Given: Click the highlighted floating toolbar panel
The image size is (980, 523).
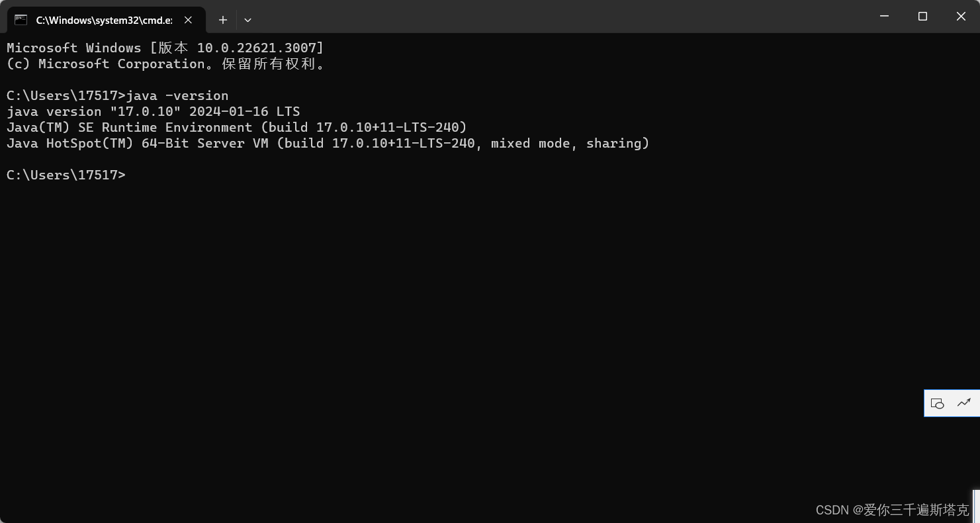Looking at the screenshot, I should point(951,403).
